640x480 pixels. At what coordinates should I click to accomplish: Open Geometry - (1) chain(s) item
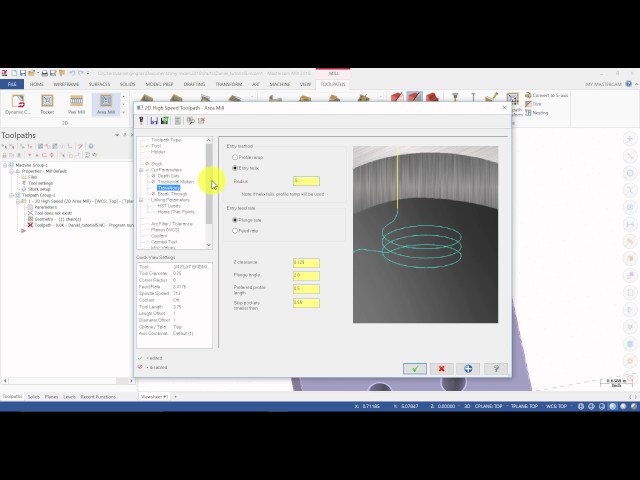click(58, 219)
